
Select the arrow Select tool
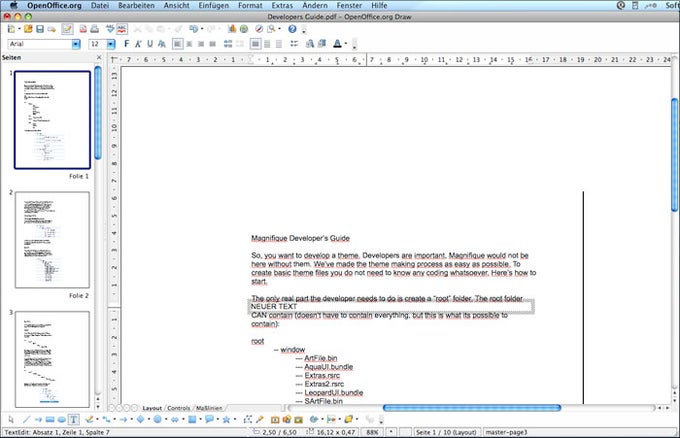[x=11, y=419]
